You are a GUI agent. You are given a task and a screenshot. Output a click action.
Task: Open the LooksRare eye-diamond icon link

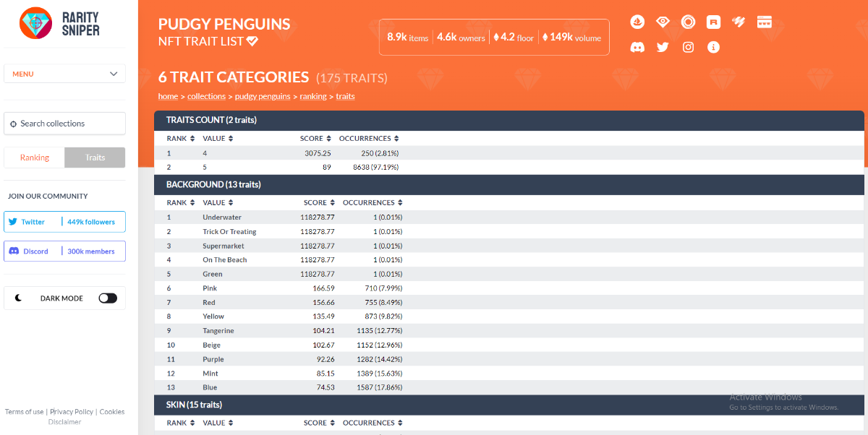point(663,22)
